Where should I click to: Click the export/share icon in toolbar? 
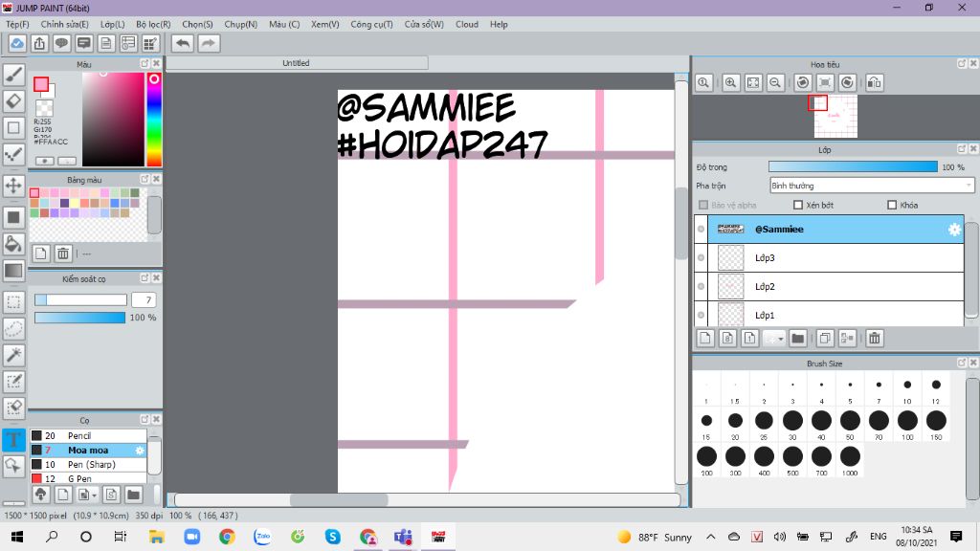coord(39,43)
